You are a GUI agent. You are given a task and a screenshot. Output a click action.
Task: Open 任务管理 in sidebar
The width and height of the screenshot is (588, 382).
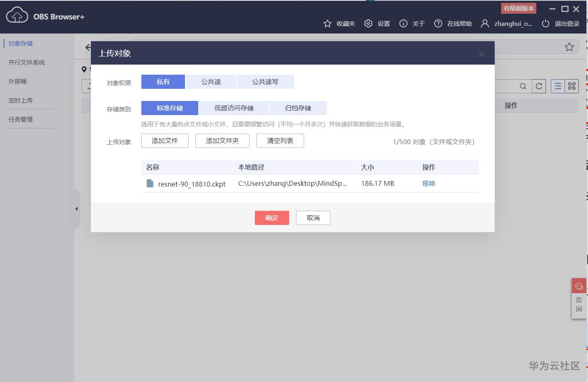tap(21, 119)
